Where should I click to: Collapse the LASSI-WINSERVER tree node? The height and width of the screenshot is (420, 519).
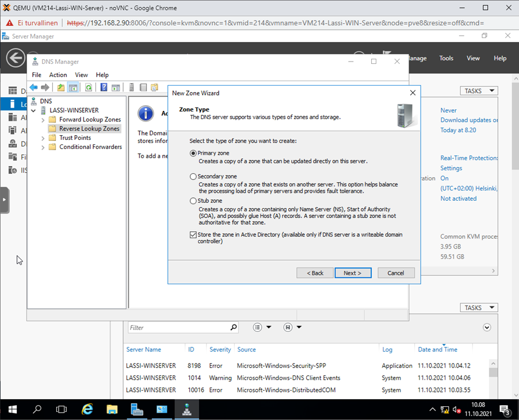[x=33, y=110]
